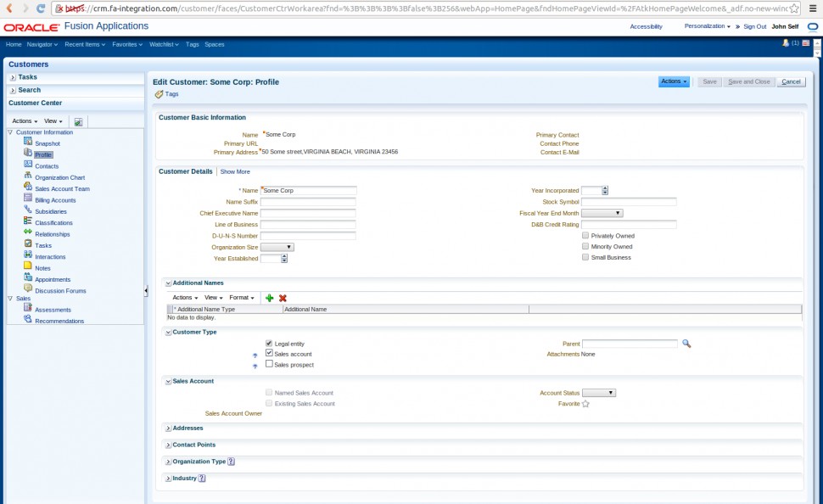Click the Sales Account Team icon

pyautogui.click(x=29, y=189)
